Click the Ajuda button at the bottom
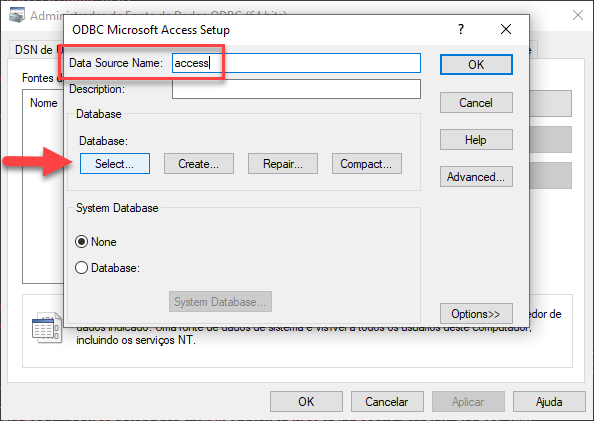The height and width of the screenshot is (421, 594). click(x=549, y=402)
